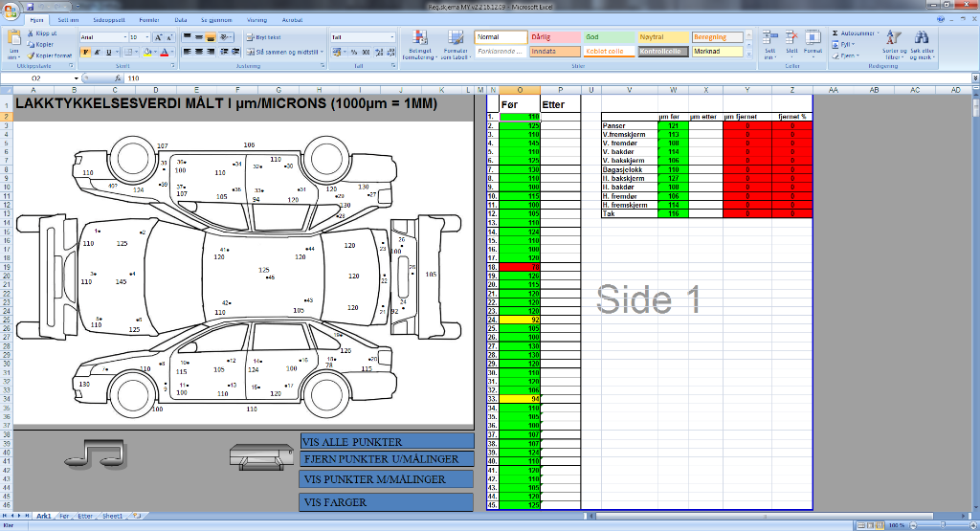This screenshot has width=980, height=531.
Task: Click the Fjern clear icon
Action: [836, 55]
